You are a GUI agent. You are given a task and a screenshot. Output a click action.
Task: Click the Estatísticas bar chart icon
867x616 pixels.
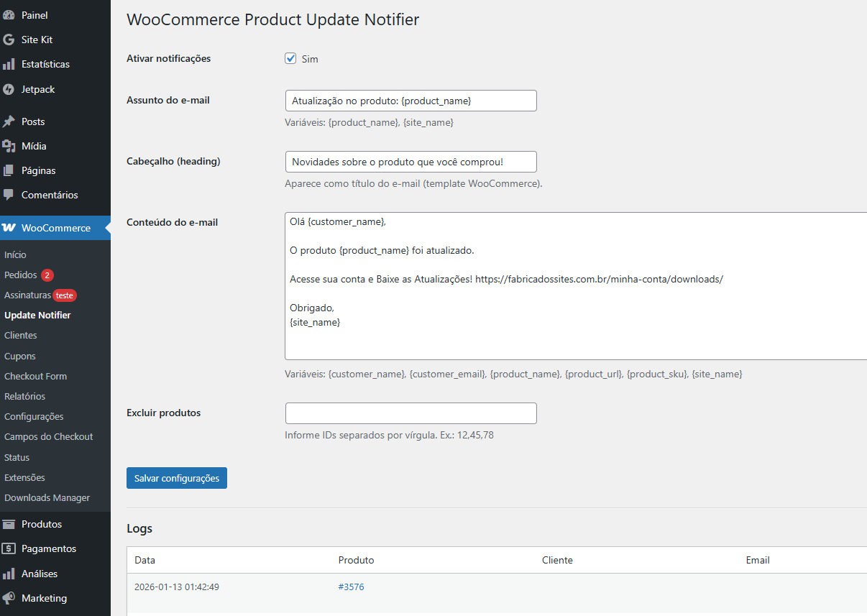point(9,64)
